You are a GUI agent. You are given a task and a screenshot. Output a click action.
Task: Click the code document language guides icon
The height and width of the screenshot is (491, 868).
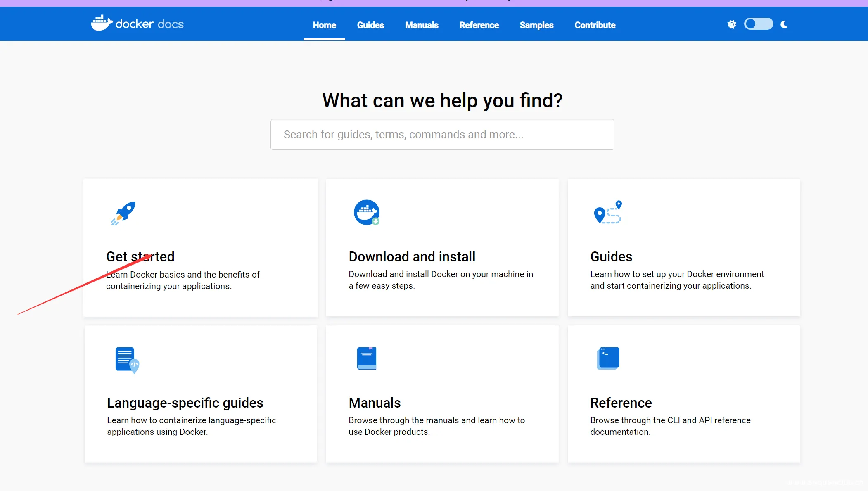[x=127, y=360]
